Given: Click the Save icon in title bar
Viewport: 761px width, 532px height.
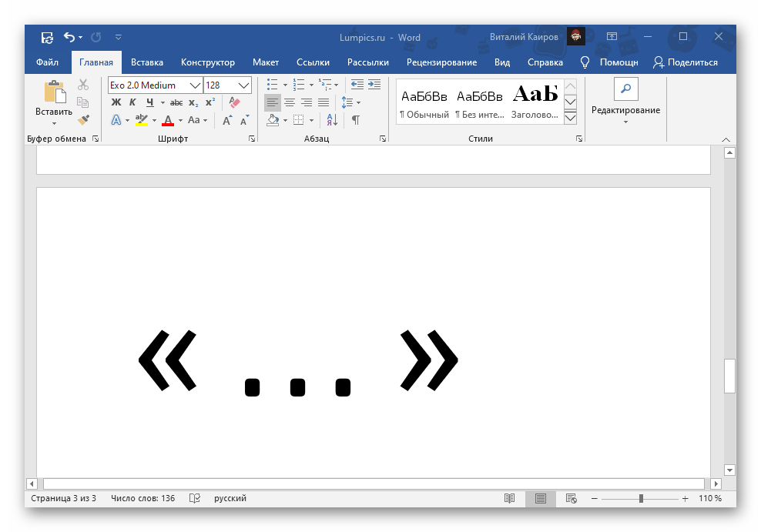Looking at the screenshot, I should coord(47,37).
